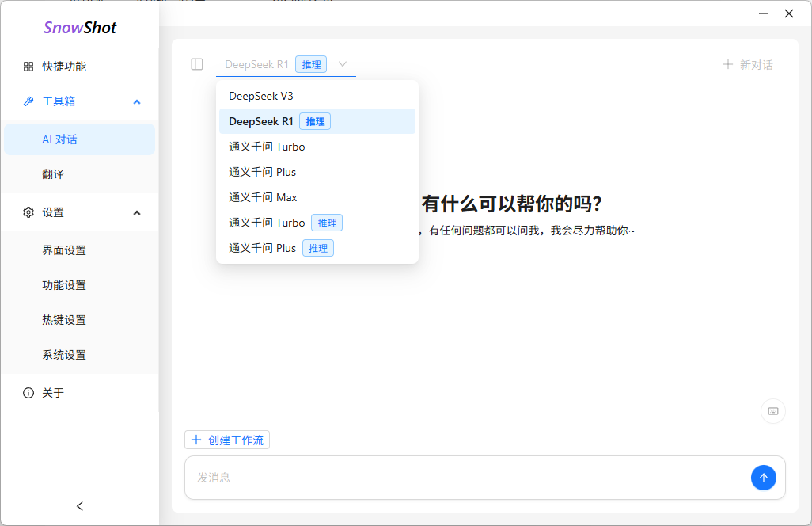Open 快捷功能 from the sidebar
Screen dimensions: 812x526
64,67
